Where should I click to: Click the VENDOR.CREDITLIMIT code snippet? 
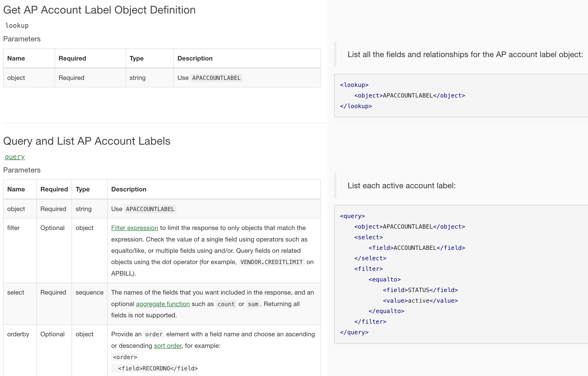tap(271, 262)
